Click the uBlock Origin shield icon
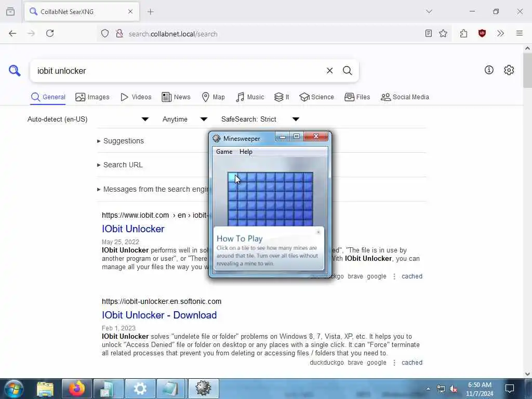The height and width of the screenshot is (399, 532). [482, 33]
